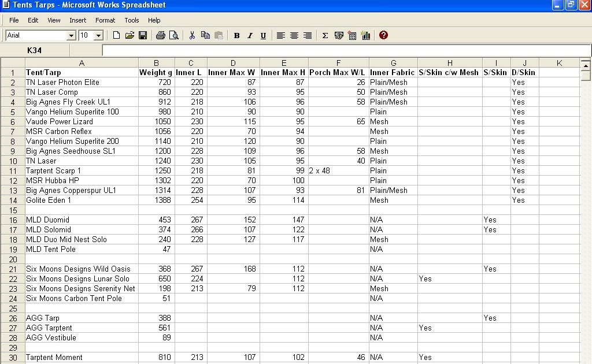
Task: Open the Format menu
Action: (105, 20)
